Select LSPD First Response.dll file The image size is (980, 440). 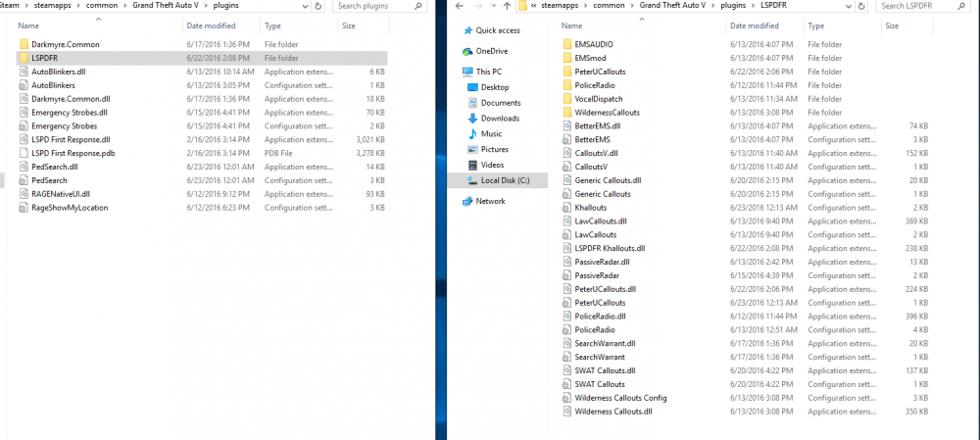pyautogui.click(x=71, y=139)
